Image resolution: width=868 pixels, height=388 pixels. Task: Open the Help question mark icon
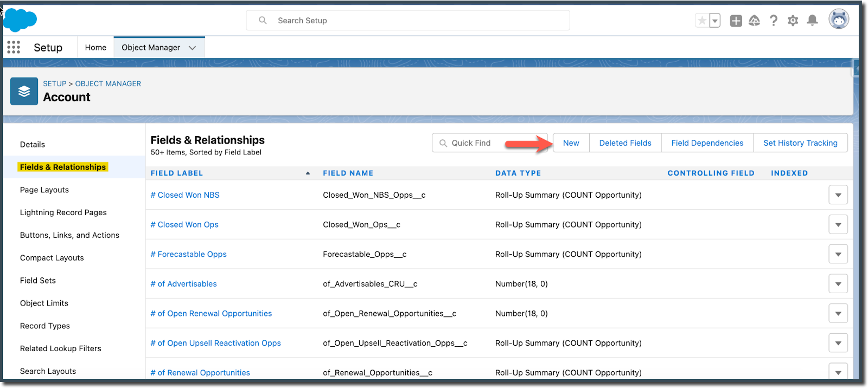click(774, 21)
